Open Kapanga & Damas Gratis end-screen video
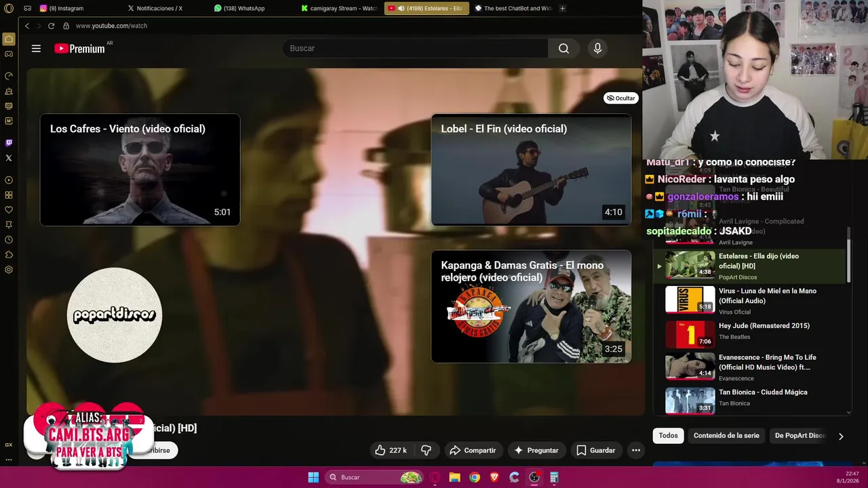The width and height of the screenshot is (868, 488). 531,306
